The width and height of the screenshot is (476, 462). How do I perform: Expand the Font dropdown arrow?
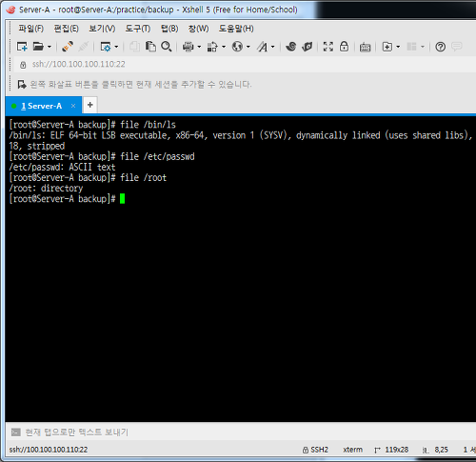tap(272, 47)
